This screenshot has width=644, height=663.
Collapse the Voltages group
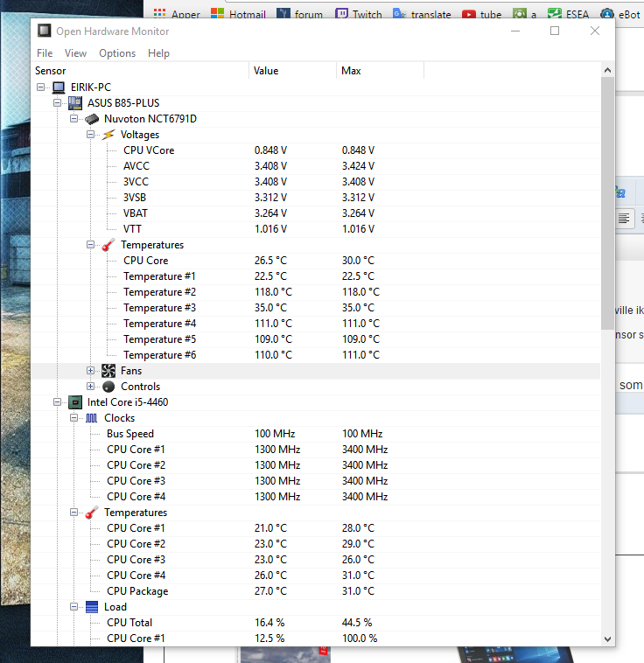coord(90,135)
